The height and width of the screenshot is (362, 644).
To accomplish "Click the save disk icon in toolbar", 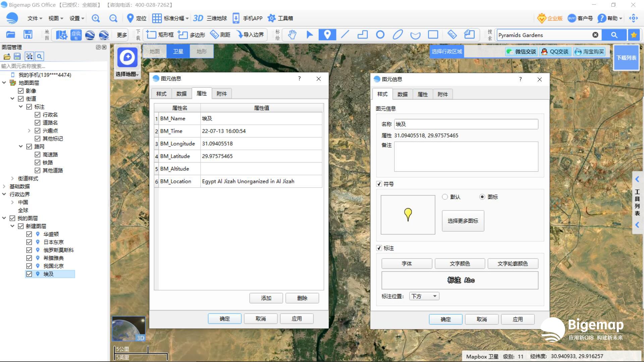I will tap(28, 35).
